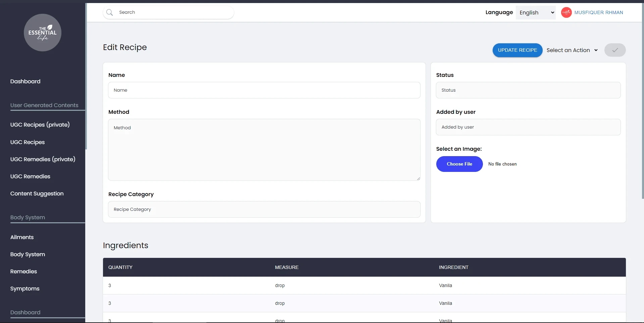This screenshot has width=644, height=323.
Task: Click the Essential Life logo
Action: [43, 33]
